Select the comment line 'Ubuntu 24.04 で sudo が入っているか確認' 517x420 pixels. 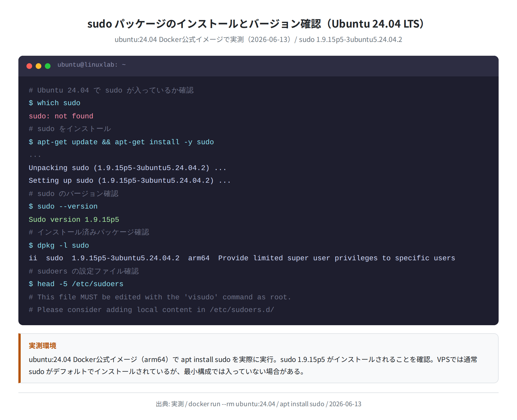pyautogui.click(x=111, y=90)
